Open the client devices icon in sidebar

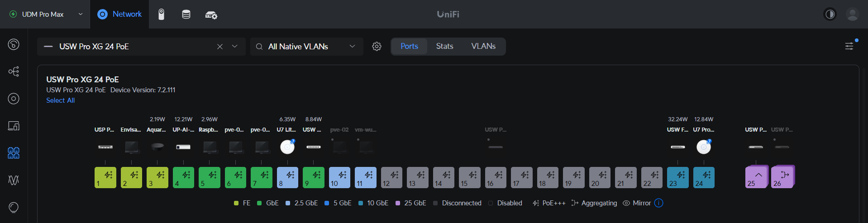(x=14, y=126)
